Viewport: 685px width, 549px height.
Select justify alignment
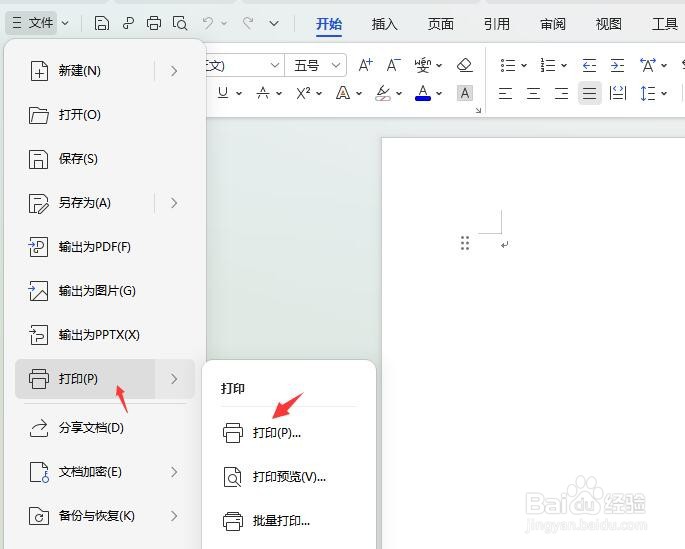coord(589,93)
